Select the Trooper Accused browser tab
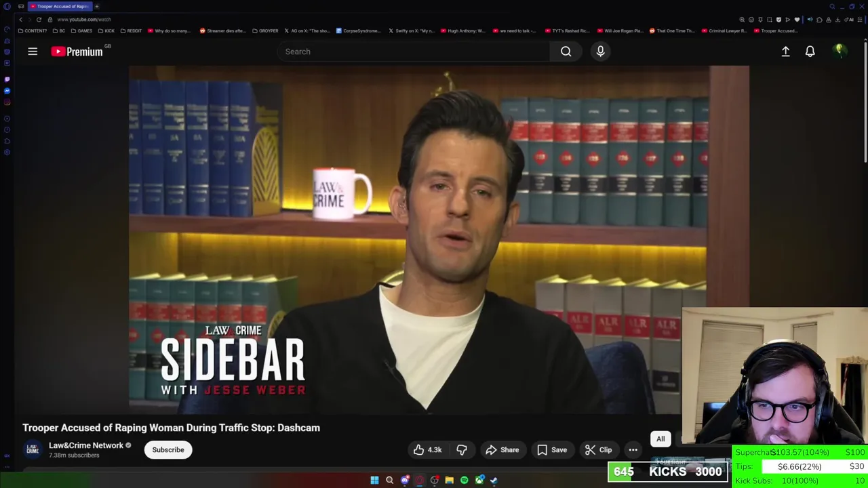Image resolution: width=868 pixels, height=488 pixels. pyautogui.click(x=60, y=6)
